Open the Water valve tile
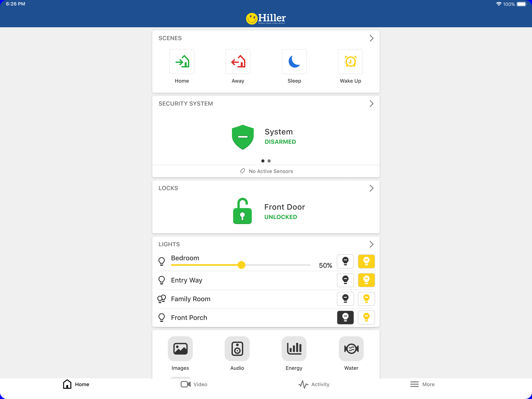This screenshot has height=399, width=532. (x=351, y=349)
